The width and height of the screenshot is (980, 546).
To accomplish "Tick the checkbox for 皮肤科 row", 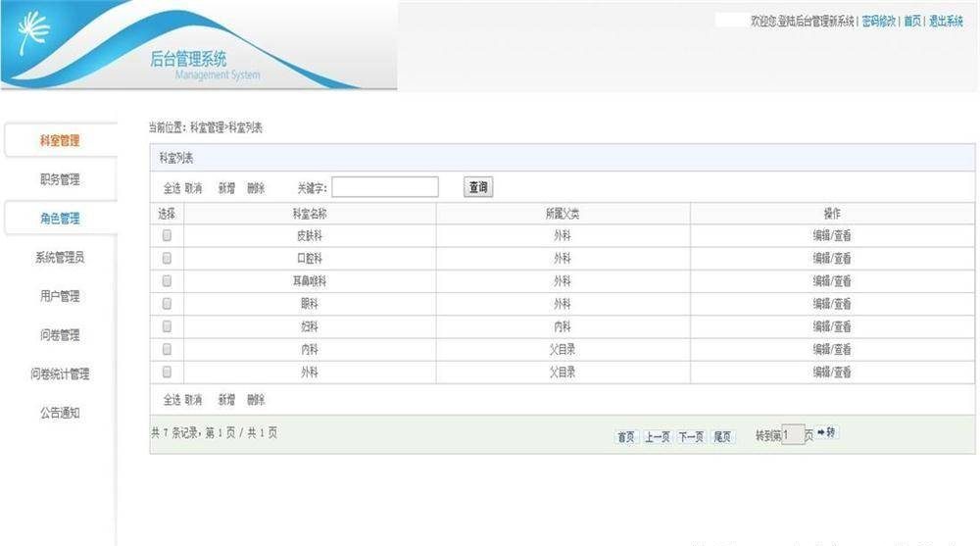I will 167,235.
